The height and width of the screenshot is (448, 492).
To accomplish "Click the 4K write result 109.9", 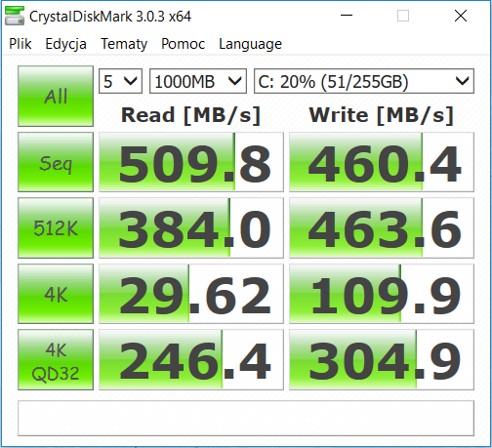I will (382, 294).
